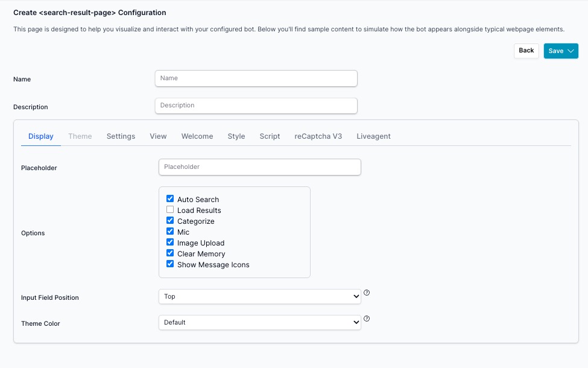Image resolution: width=588 pixels, height=368 pixels.
Task: Open the Theme Color dropdown
Action: (259, 322)
